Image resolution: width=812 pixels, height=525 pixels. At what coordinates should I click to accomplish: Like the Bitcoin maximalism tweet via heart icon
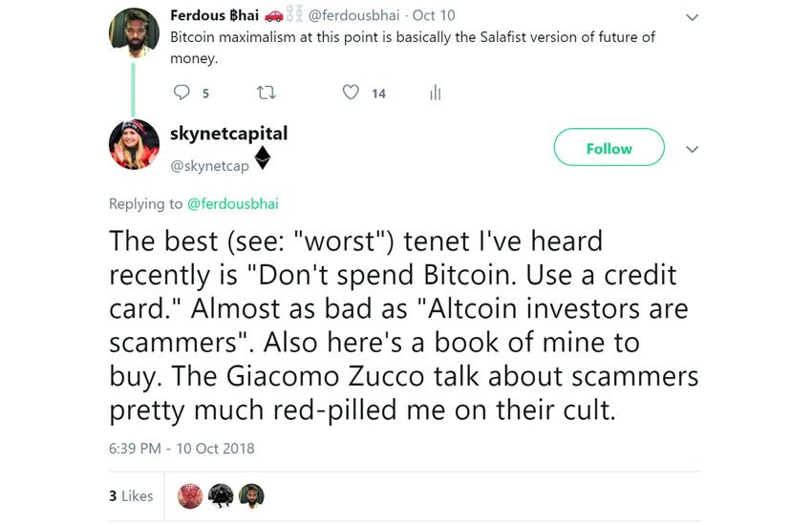click(x=351, y=93)
